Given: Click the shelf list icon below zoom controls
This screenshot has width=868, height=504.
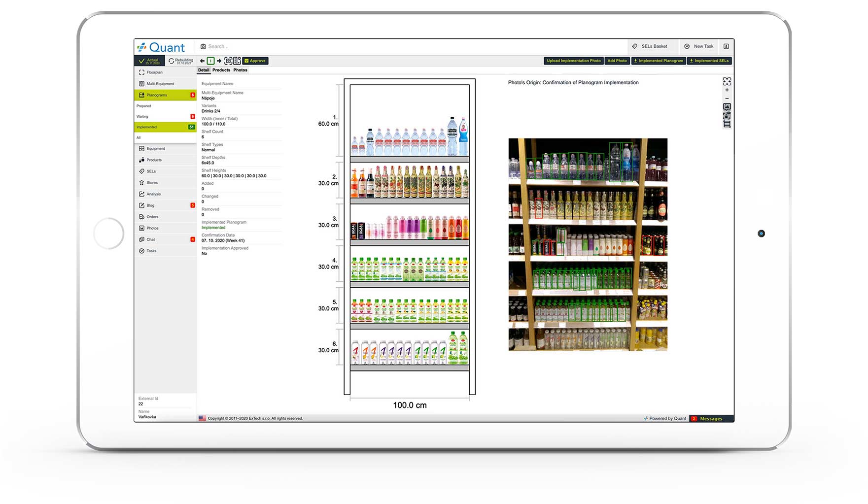Looking at the screenshot, I should [x=727, y=125].
